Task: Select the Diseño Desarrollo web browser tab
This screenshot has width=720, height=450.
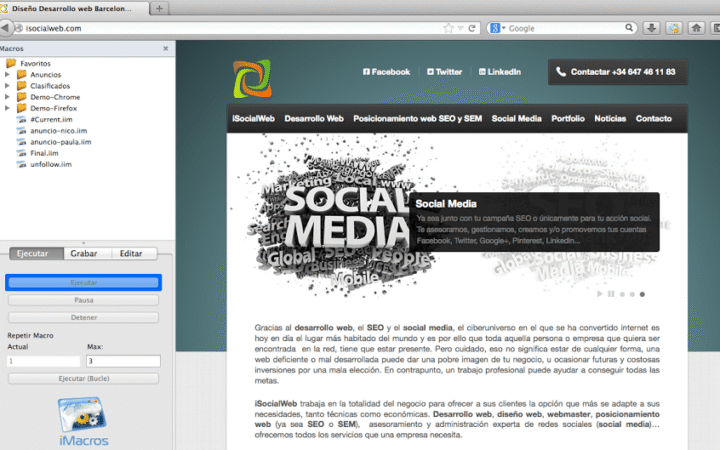Action: [73, 8]
